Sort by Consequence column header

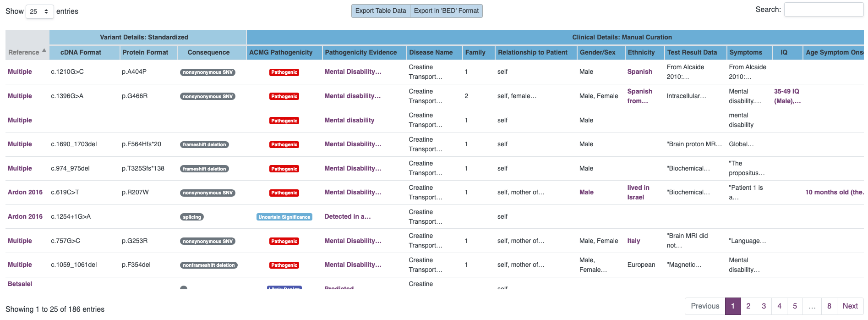click(x=212, y=52)
